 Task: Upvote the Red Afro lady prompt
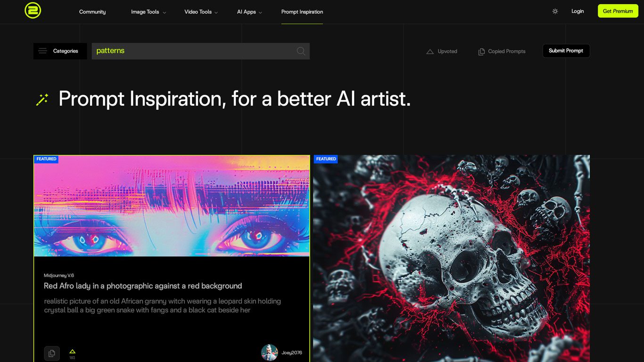72,352
